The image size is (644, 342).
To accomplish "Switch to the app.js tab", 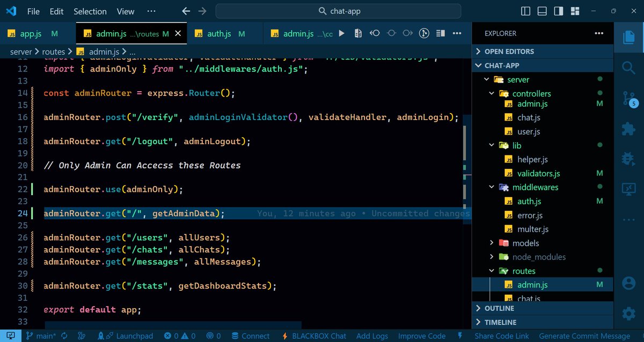I will [x=38, y=33].
